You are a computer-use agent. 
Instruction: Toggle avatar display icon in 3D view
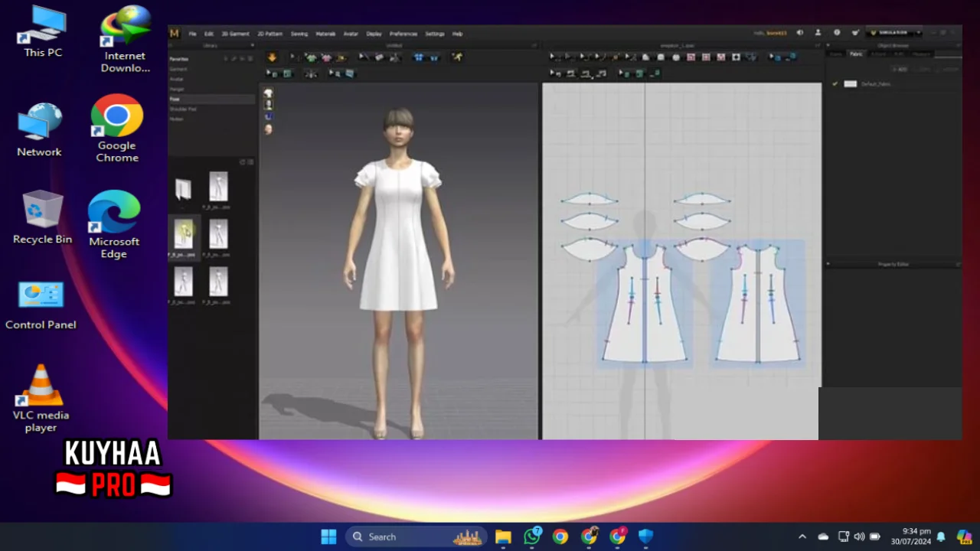[268, 104]
